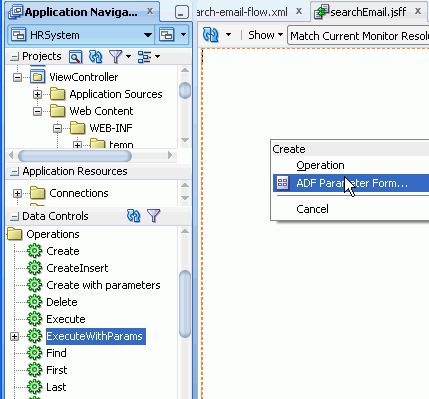The width and height of the screenshot is (429, 399).
Task: Click the Create operation gear icon
Action: coord(35,251)
